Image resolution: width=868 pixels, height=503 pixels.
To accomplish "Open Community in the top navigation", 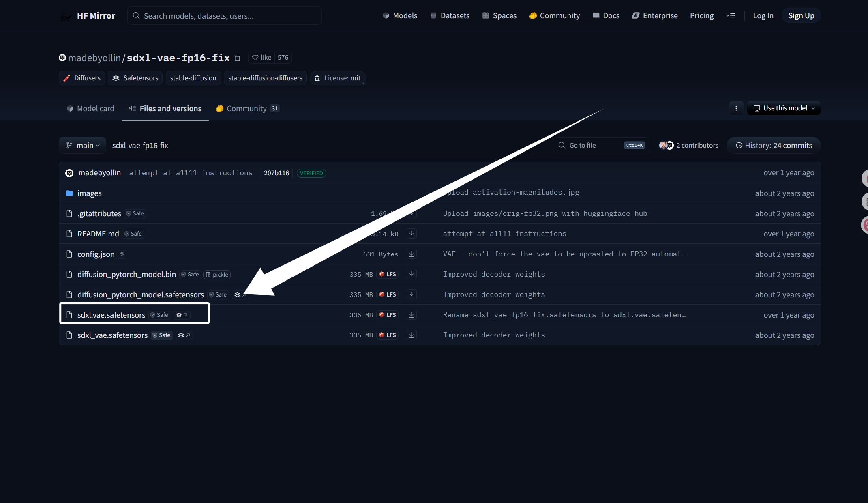I will click(555, 16).
